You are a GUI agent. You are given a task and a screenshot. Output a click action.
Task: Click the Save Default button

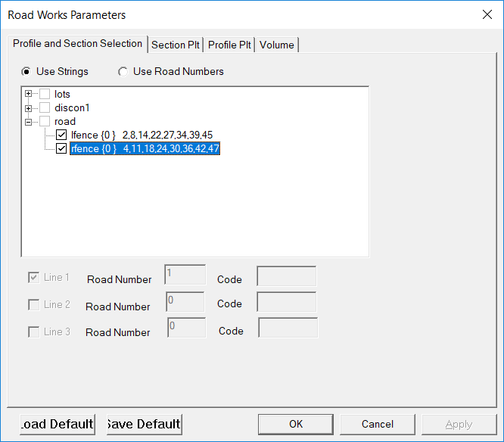coord(144,424)
